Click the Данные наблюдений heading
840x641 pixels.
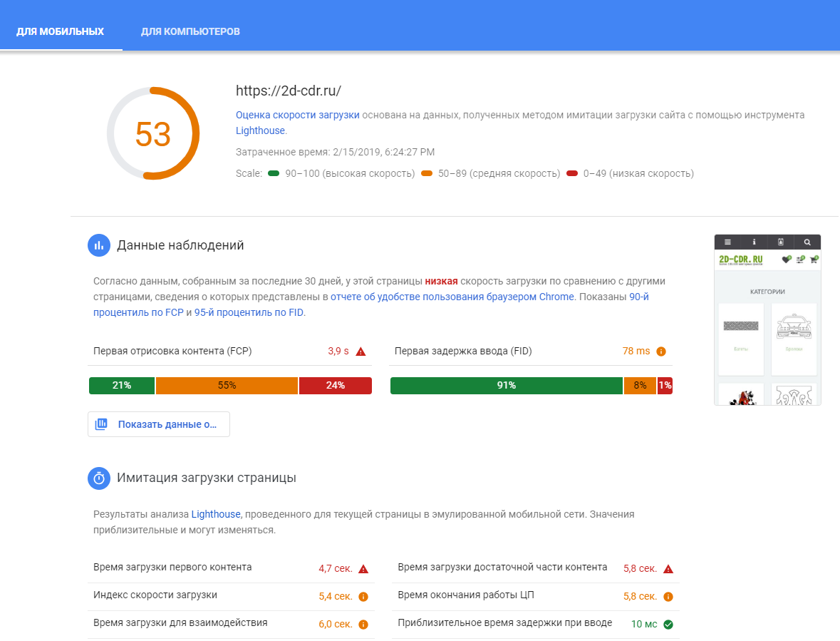(180, 245)
